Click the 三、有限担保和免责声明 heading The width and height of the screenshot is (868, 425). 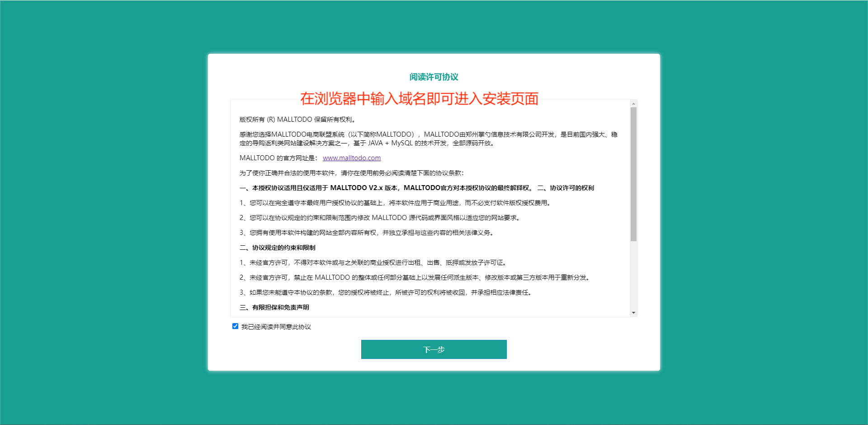pos(274,307)
